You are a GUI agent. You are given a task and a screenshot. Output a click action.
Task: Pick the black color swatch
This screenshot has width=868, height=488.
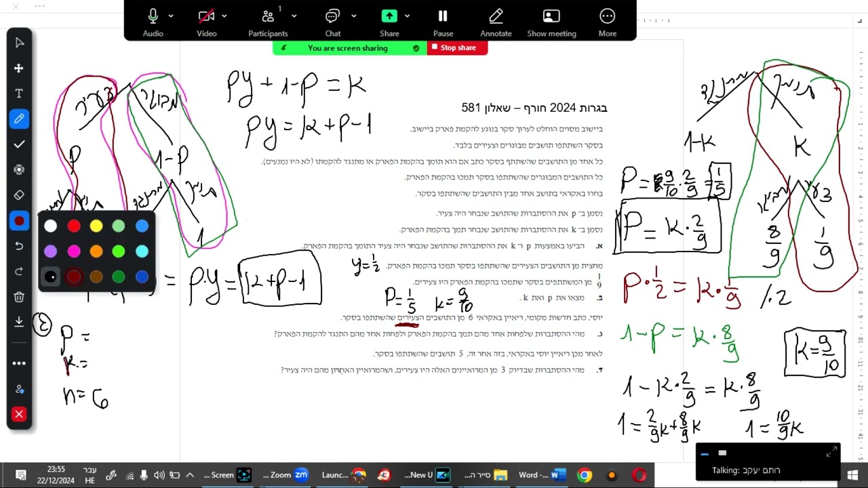[x=51, y=277]
